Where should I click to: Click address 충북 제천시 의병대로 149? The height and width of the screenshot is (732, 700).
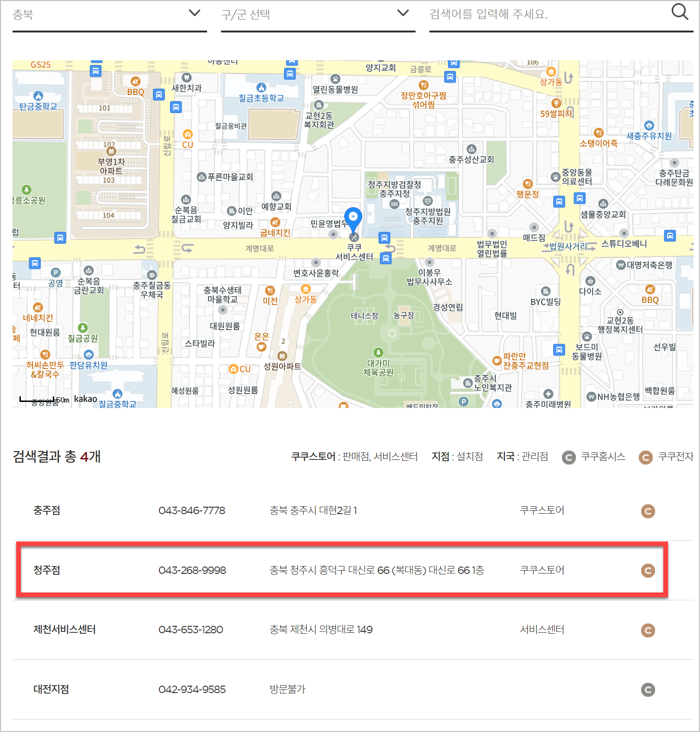click(321, 630)
